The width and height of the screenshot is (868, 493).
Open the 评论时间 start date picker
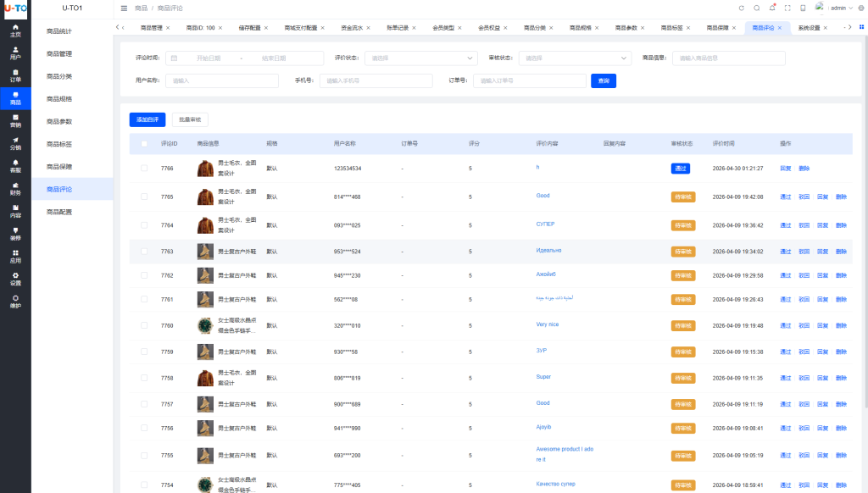(x=209, y=58)
